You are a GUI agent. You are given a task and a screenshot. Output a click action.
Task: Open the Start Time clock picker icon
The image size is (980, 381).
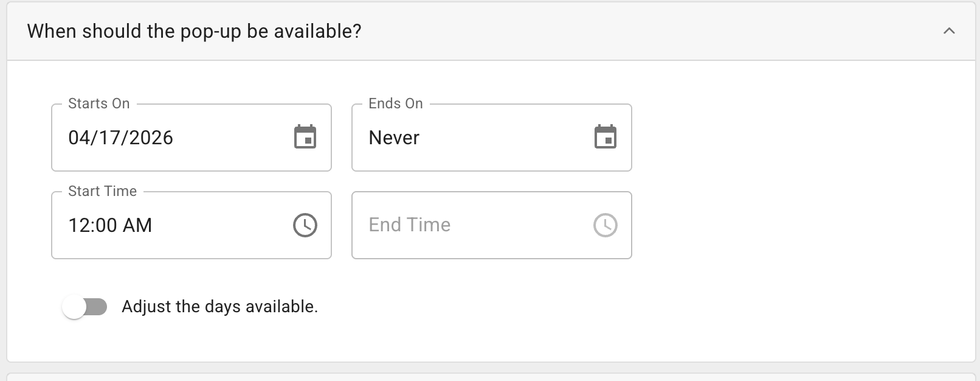pos(305,225)
